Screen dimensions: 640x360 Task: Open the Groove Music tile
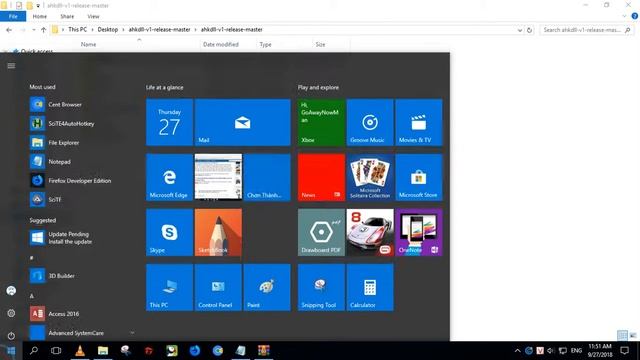[370, 122]
